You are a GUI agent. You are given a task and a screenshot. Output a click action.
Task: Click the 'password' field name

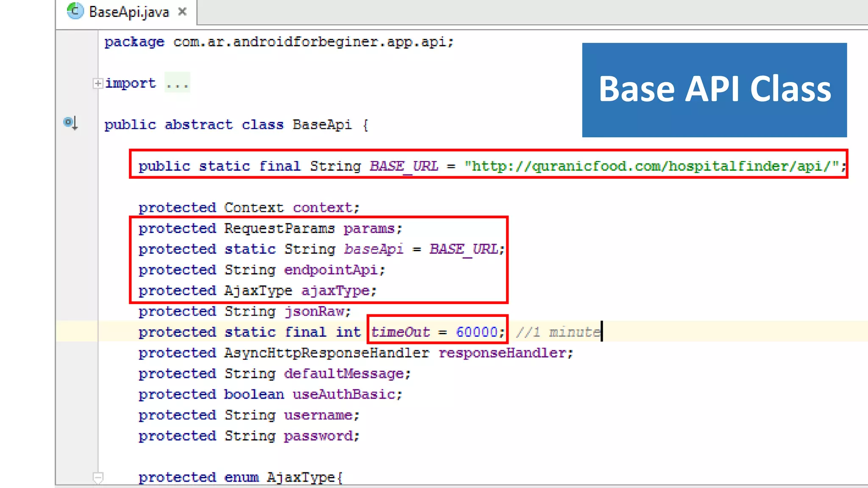click(318, 436)
